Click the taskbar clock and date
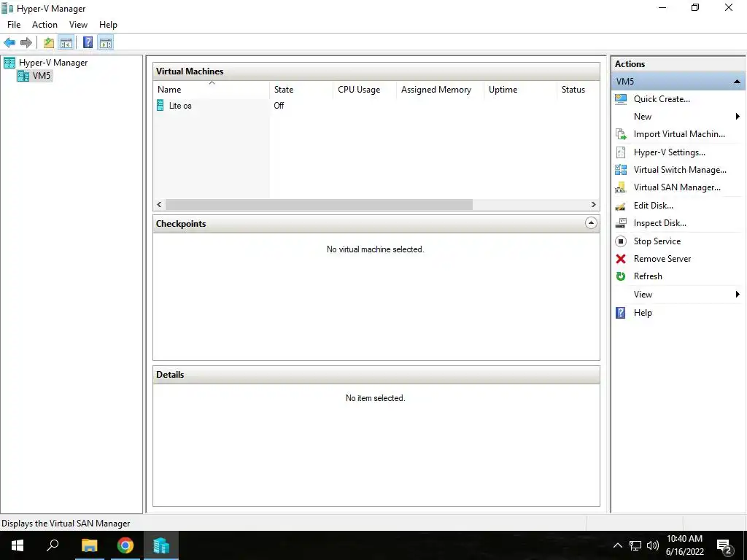Viewport: 747px width, 560px height. point(684,545)
